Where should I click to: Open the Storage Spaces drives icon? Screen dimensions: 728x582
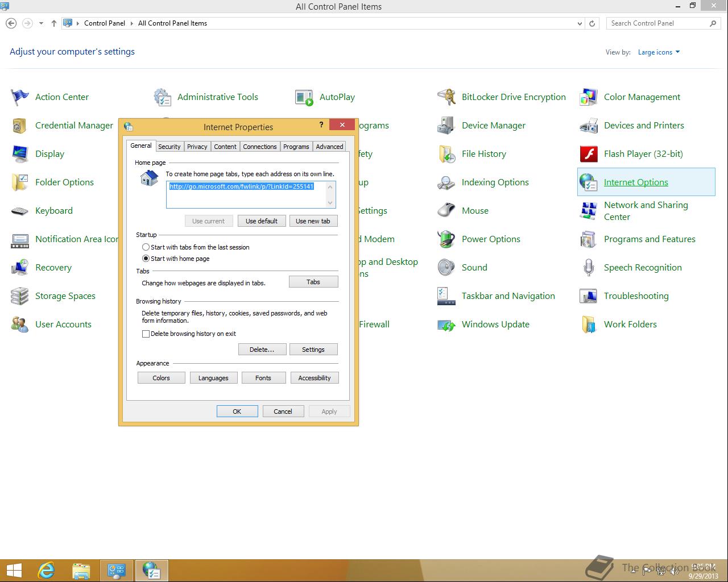pos(20,296)
